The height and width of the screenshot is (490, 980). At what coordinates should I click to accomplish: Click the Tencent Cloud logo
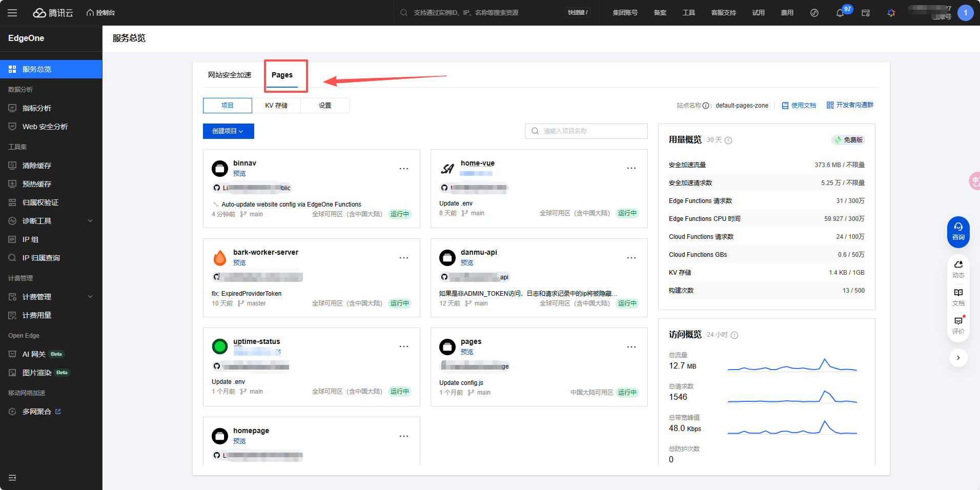pyautogui.click(x=53, y=13)
